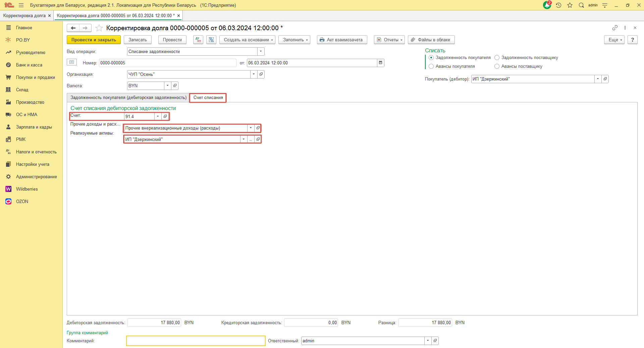The image size is (644, 348).
Task: Switch to Счет списания tab
Action: (x=208, y=98)
